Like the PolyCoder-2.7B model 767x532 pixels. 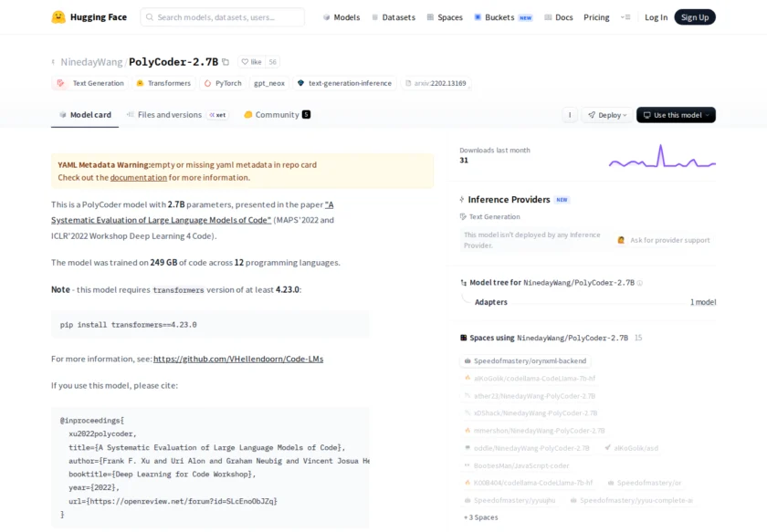(248, 62)
